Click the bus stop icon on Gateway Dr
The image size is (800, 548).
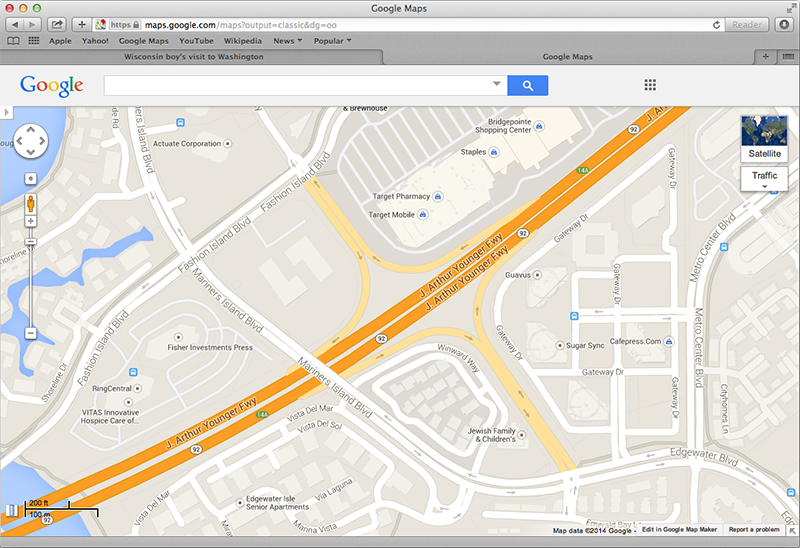tap(574, 316)
